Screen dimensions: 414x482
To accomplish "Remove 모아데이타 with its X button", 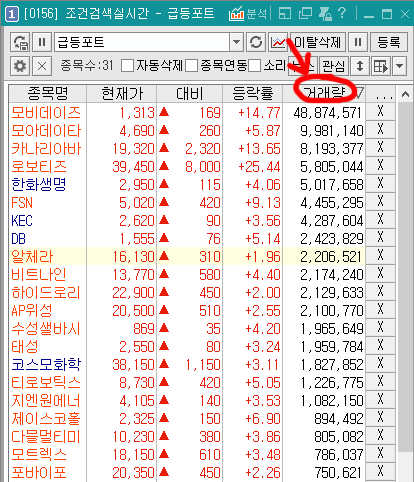I will click(x=380, y=129).
